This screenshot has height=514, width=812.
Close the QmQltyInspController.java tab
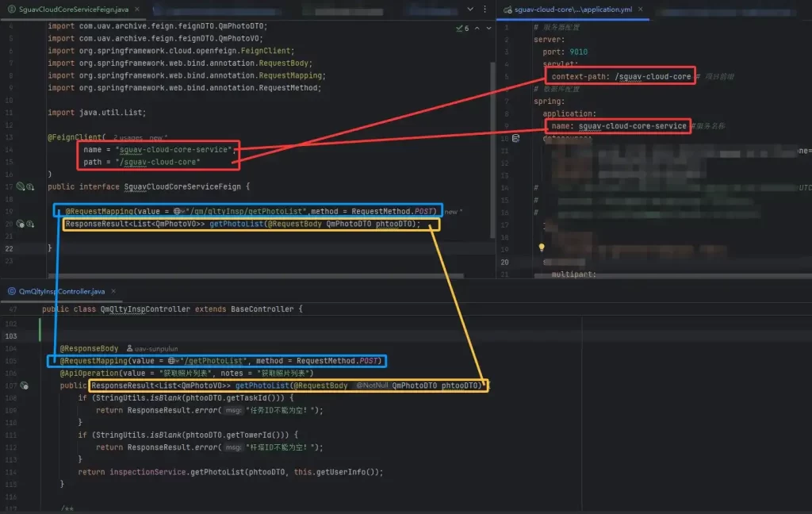click(113, 291)
